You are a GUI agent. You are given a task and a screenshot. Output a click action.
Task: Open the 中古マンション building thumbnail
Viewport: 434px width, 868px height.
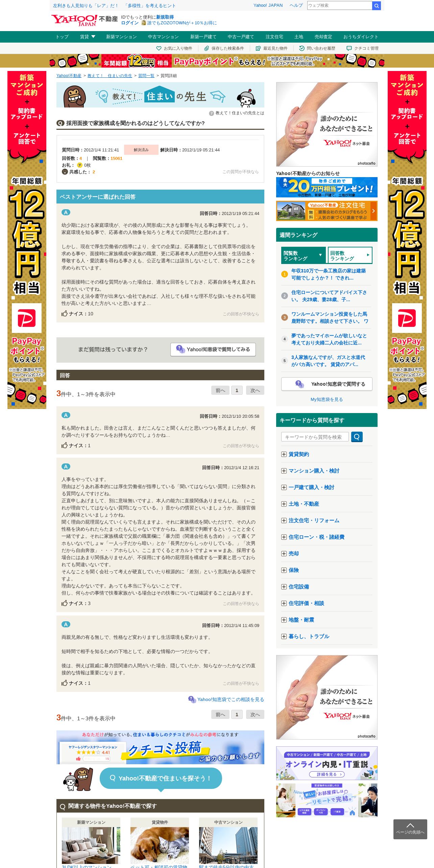pos(228,845)
